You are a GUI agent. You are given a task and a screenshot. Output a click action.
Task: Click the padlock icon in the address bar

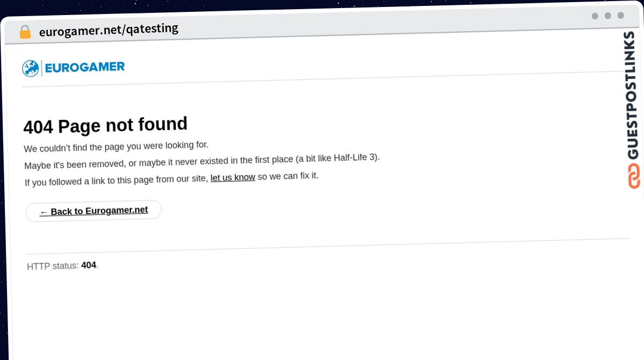25,32
